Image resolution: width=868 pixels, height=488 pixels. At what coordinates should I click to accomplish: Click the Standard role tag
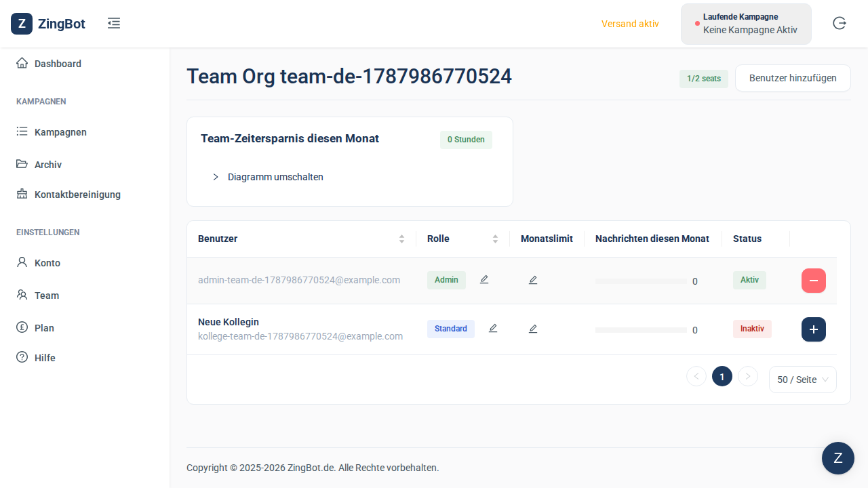[451, 329]
